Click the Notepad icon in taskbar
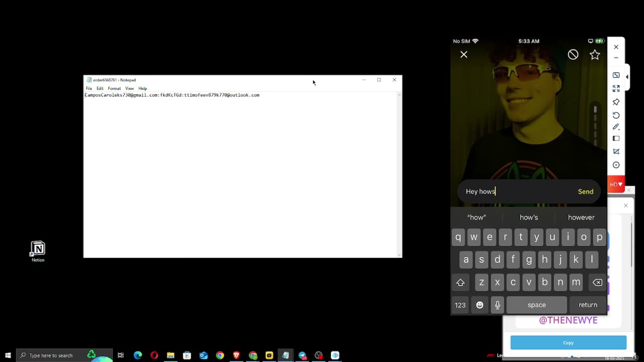Screen dimensions: 644x362 click(285, 355)
